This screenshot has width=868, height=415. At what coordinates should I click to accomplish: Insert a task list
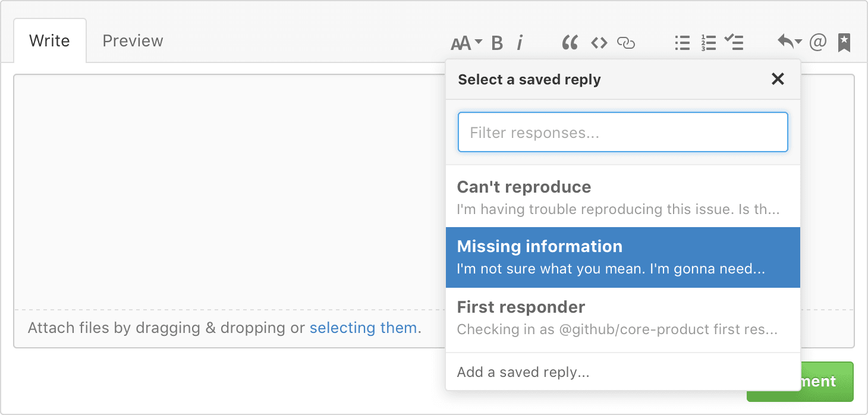[734, 42]
